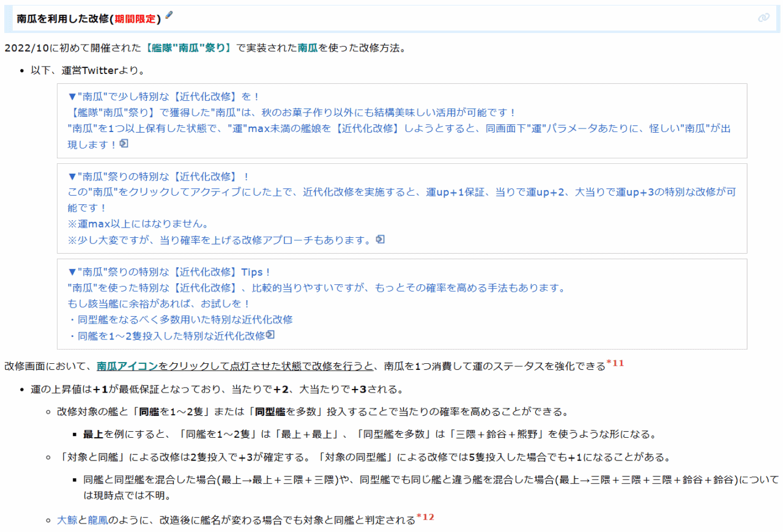This screenshot has width=783, height=532.
Task: Click the chain anchor icon at heading right
Action: 763,18
